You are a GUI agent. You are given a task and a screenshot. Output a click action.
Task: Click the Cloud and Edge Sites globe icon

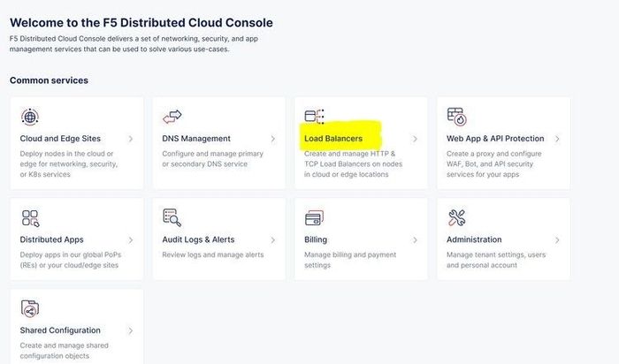[29, 117]
